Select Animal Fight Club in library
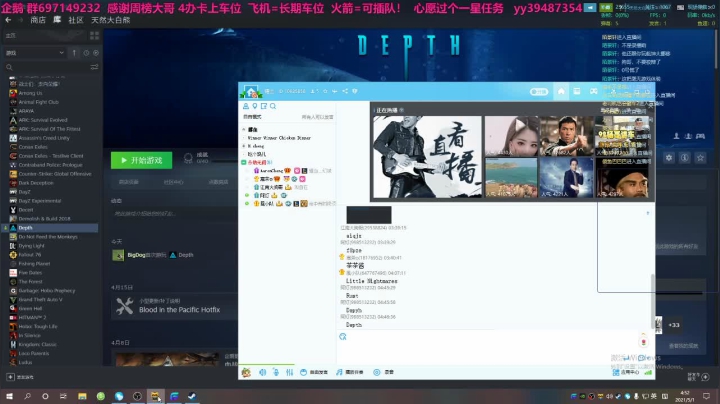This screenshot has height=404, width=720. click(39, 102)
